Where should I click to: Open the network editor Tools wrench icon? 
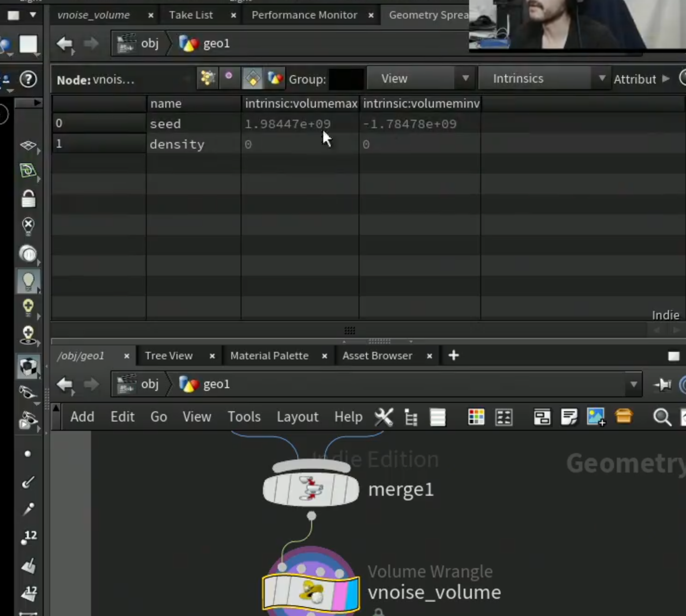click(384, 417)
